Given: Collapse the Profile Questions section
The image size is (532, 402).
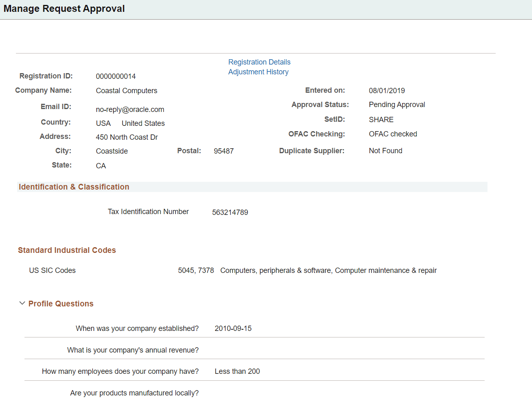Looking at the screenshot, I should [60, 304].
